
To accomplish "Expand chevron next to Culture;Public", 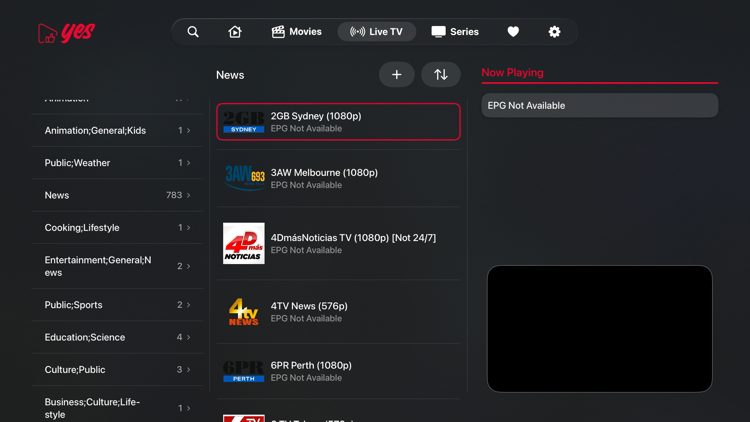I will pyautogui.click(x=188, y=369).
